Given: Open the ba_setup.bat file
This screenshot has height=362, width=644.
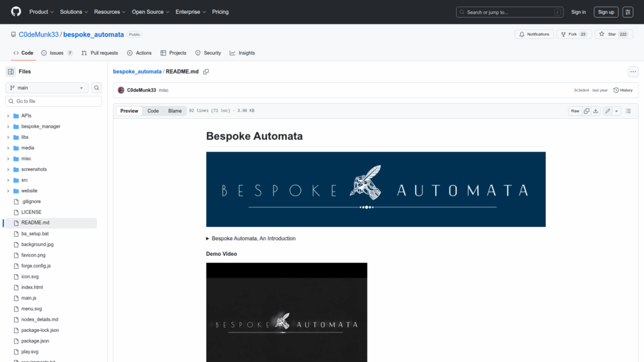Looking at the screenshot, I should pos(35,234).
